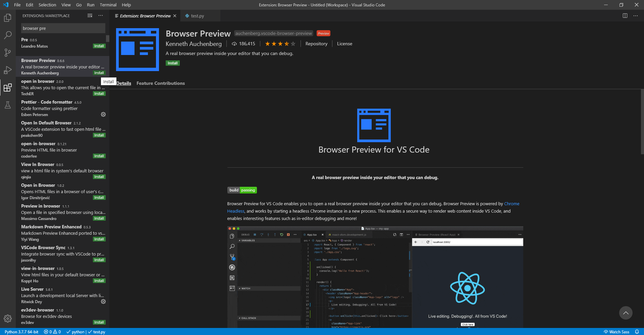The image size is (644, 335).
Task: Click the python status bar check entry
Action: (x=75, y=332)
